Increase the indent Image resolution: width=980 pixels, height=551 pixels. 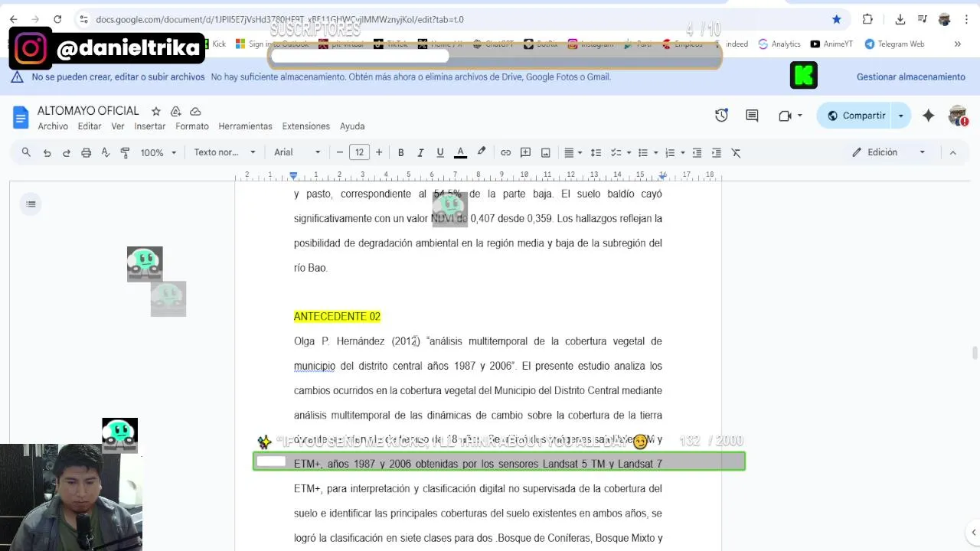click(716, 152)
